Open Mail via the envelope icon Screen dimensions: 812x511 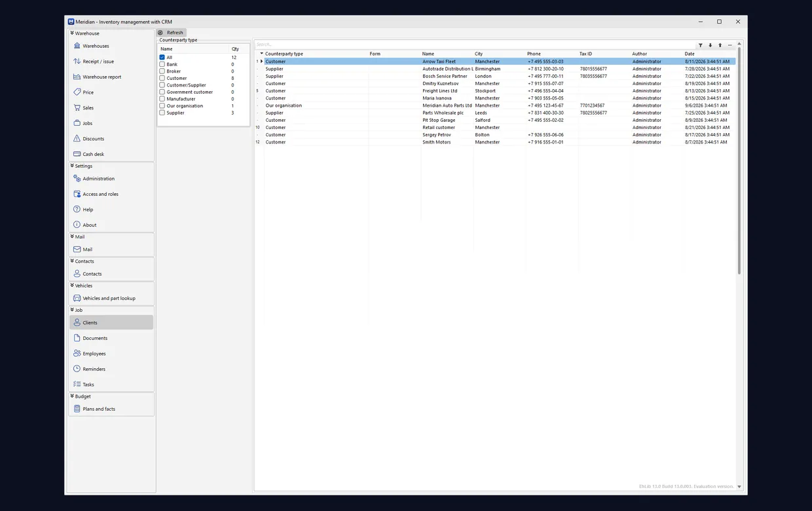pos(77,250)
